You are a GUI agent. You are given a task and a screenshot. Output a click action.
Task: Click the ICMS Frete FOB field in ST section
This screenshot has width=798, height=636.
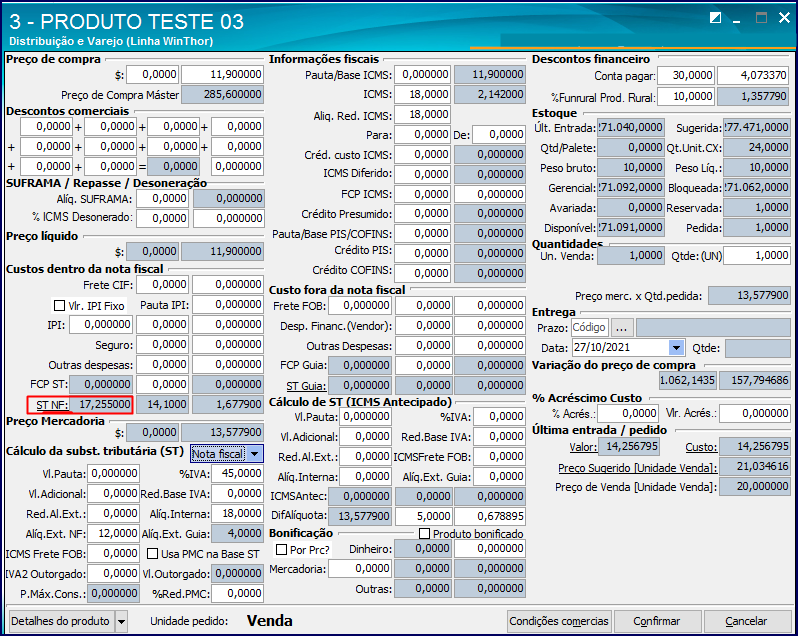click(x=113, y=553)
